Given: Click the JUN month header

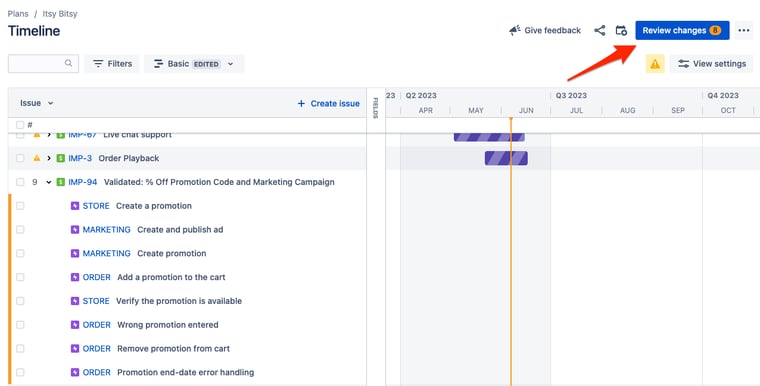Looking at the screenshot, I should point(526,111).
